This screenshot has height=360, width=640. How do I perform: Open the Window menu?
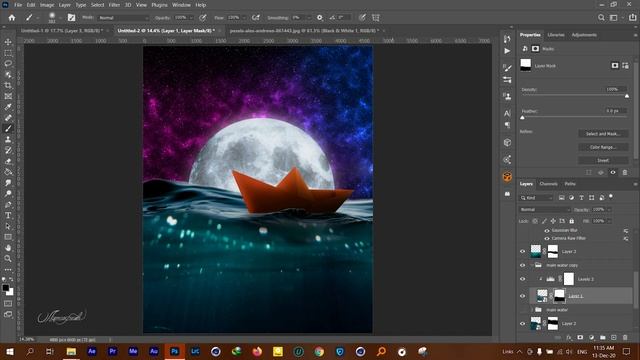[x=181, y=5]
